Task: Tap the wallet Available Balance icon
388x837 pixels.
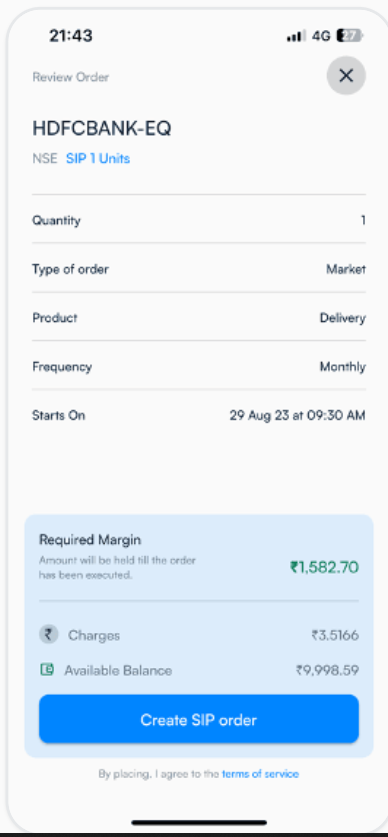Action: (47, 669)
